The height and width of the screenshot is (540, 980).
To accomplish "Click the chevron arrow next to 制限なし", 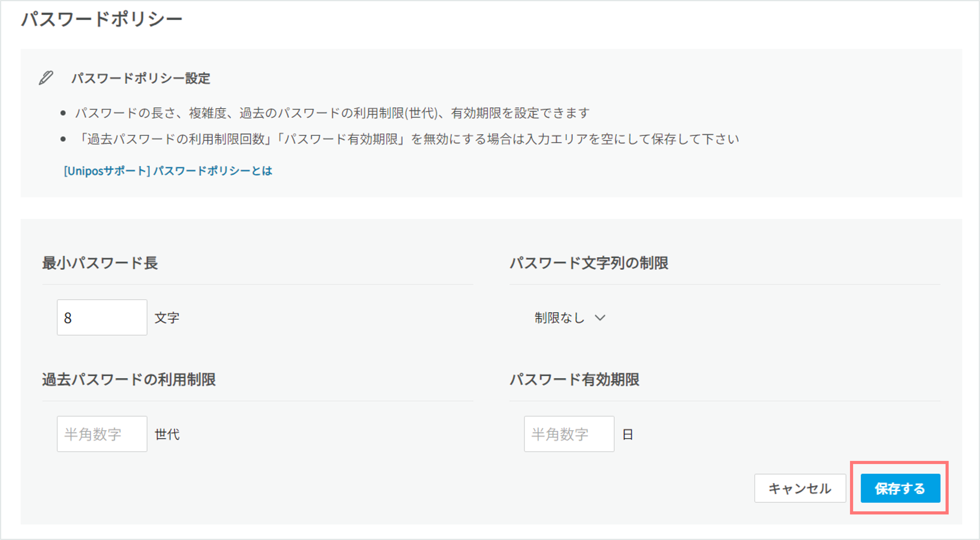I will [x=600, y=317].
